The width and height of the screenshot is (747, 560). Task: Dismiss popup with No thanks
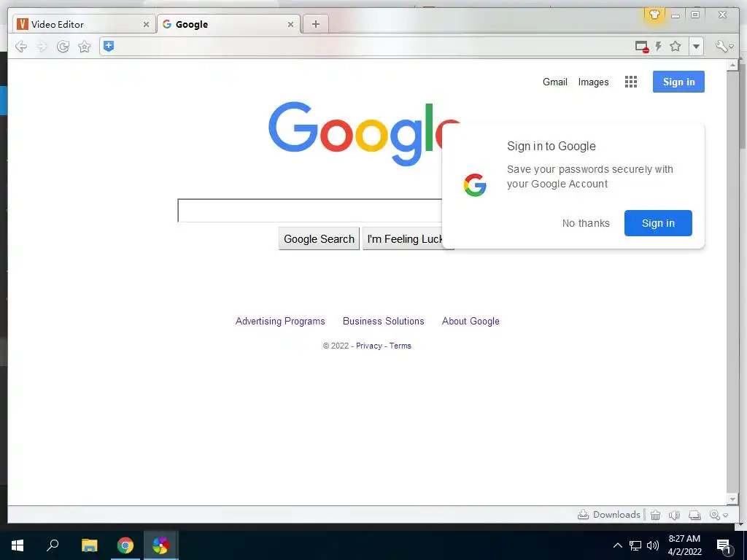pos(586,223)
